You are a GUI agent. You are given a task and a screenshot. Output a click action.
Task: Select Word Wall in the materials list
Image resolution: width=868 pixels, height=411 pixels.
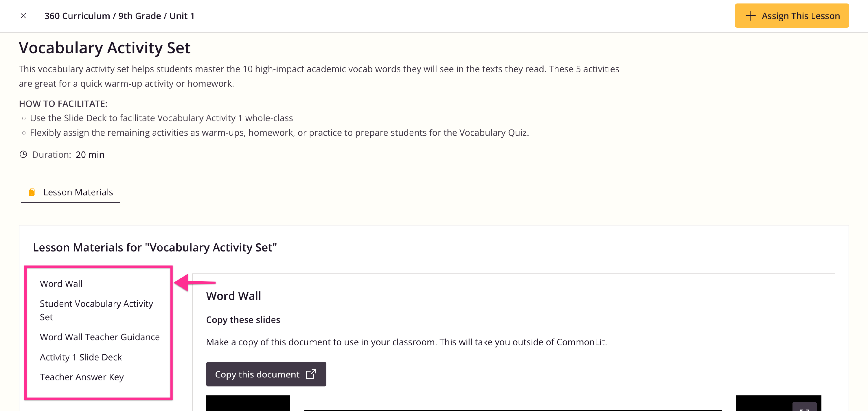pos(61,284)
